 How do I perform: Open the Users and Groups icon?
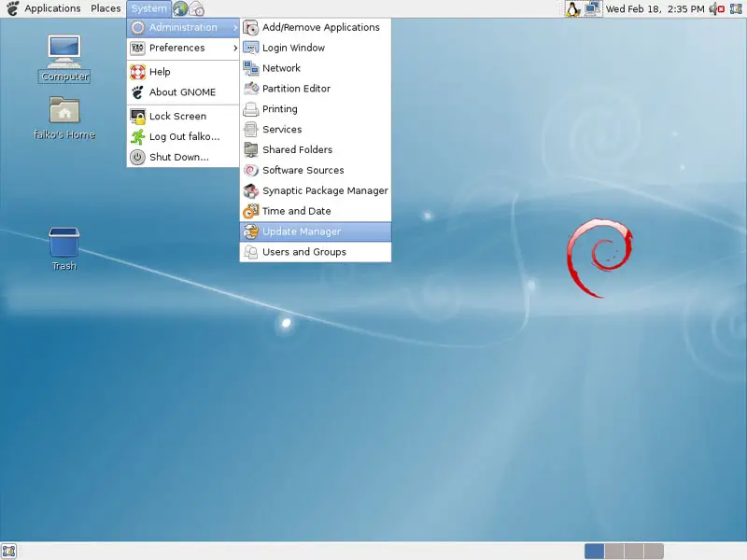coord(250,252)
